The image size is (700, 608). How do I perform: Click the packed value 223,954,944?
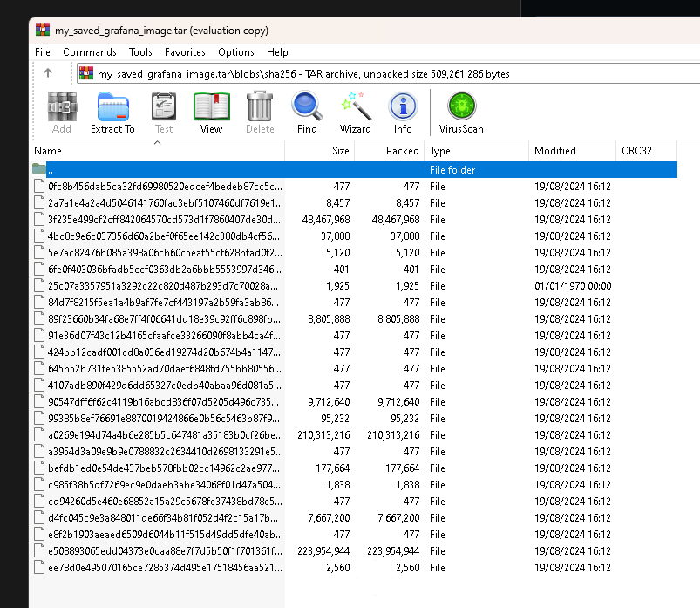(393, 551)
